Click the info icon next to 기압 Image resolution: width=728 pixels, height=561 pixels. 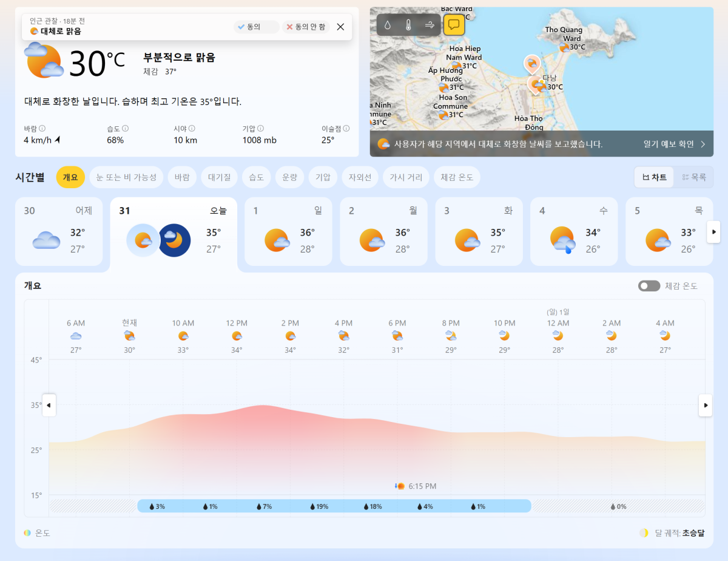tap(261, 129)
